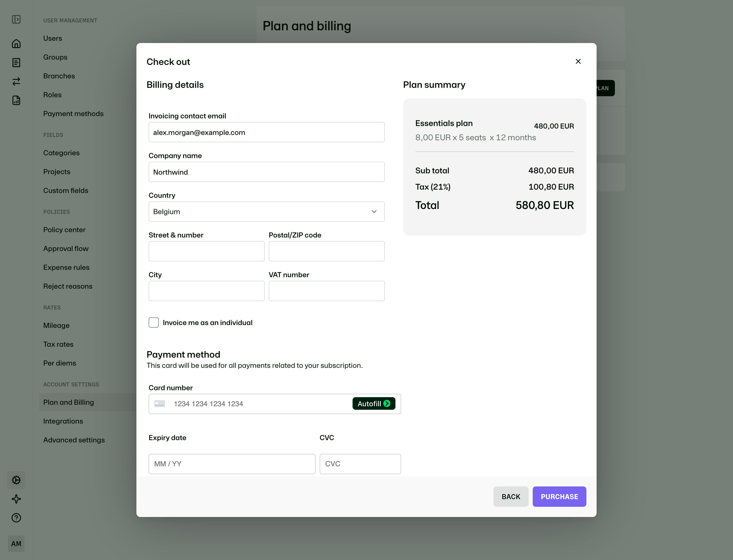Click the sparkle AI icon

point(16,499)
